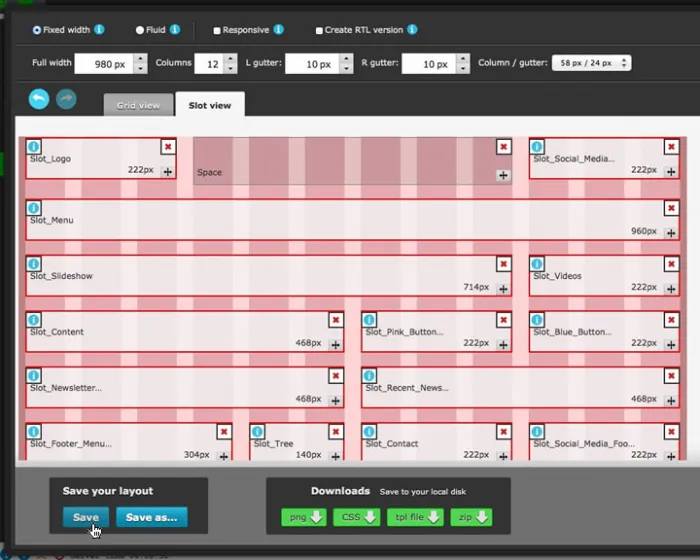Switch to the Grid view tab
The height and width of the screenshot is (560, 700).
[138, 105]
